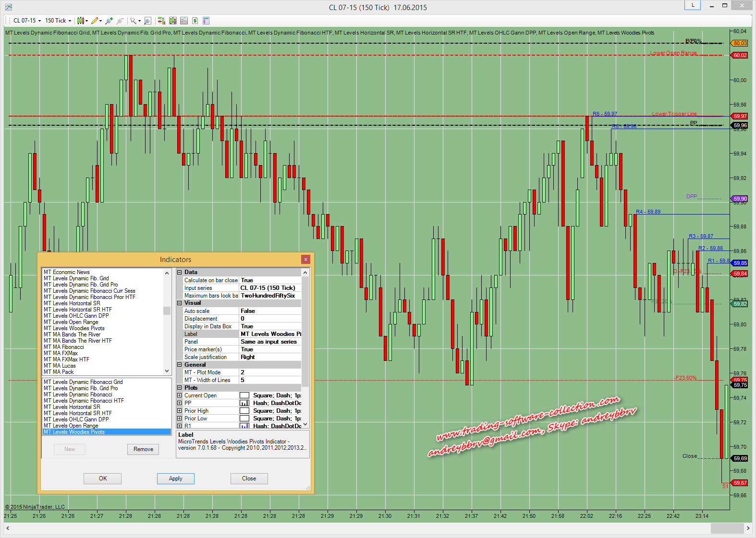Close the Indicators dialog with red X

point(305,260)
